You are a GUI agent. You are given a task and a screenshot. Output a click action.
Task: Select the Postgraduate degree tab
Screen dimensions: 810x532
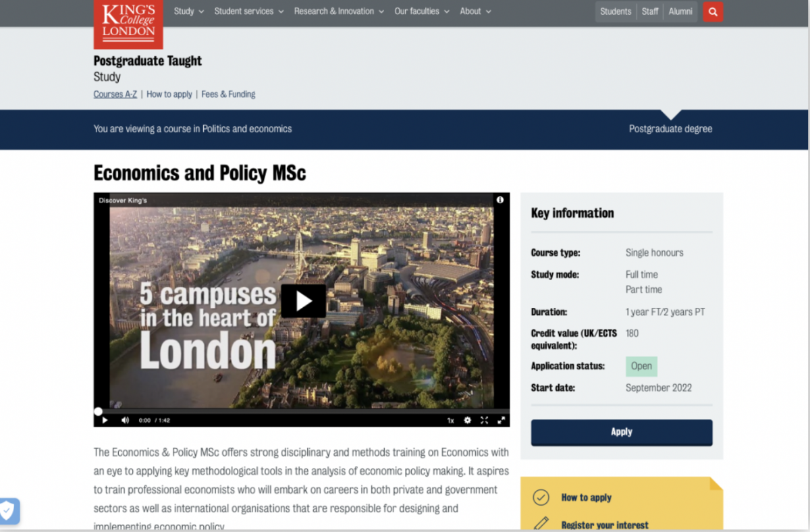point(670,129)
